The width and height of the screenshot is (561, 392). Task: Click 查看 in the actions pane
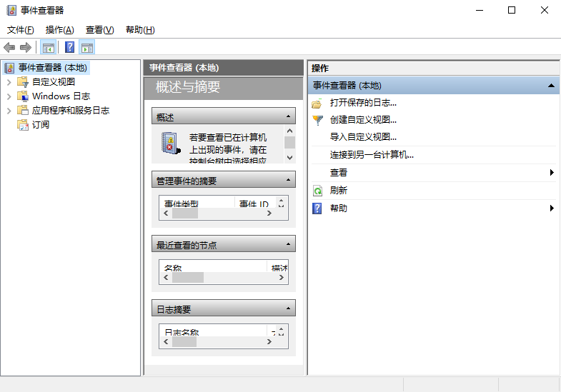tap(339, 173)
